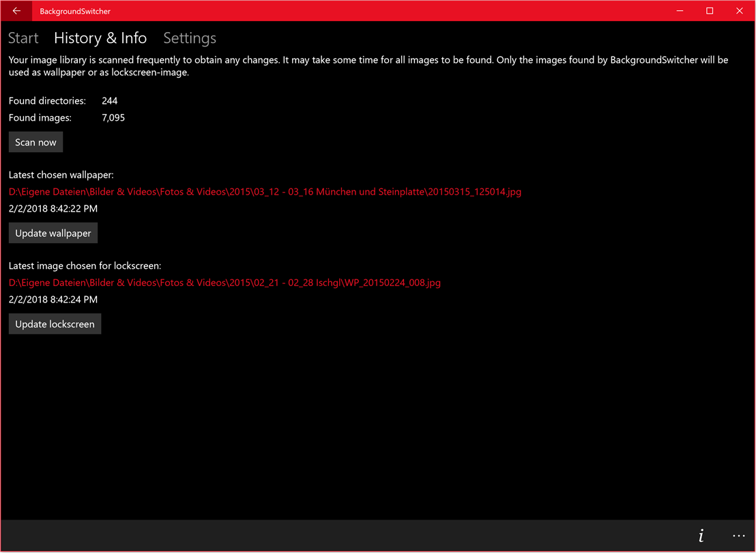Close the BackgroundSwitcher window
This screenshot has height=553, width=756.
point(740,11)
